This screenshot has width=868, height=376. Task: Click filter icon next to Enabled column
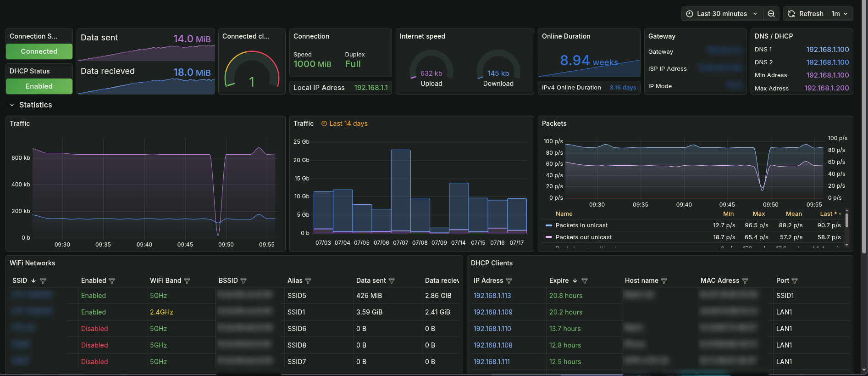pyautogui.click(x=112, y=281)
